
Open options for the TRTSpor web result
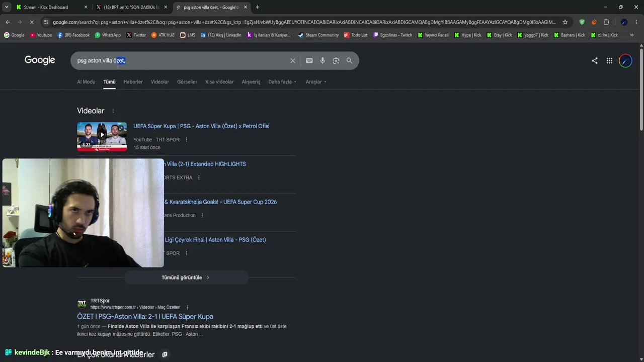pos(187,307)
